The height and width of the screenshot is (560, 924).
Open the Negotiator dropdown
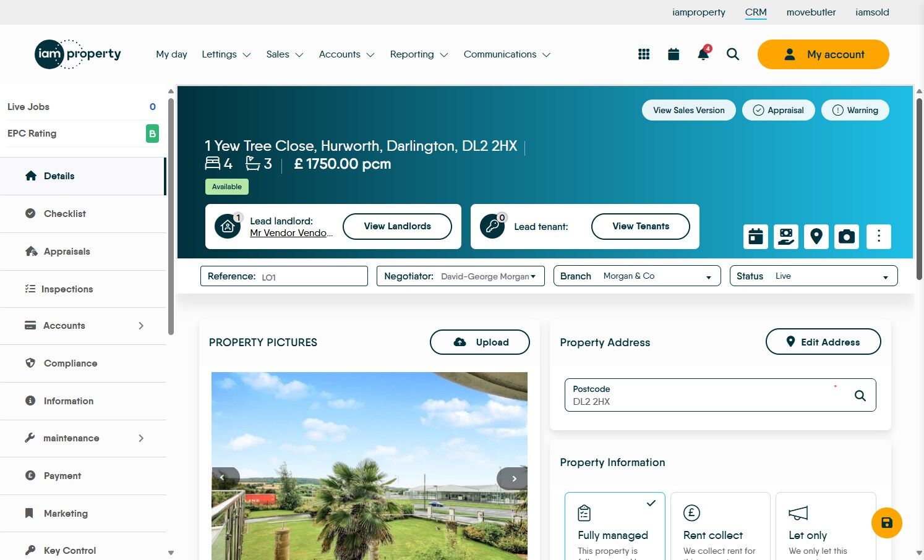pos(461,276)
